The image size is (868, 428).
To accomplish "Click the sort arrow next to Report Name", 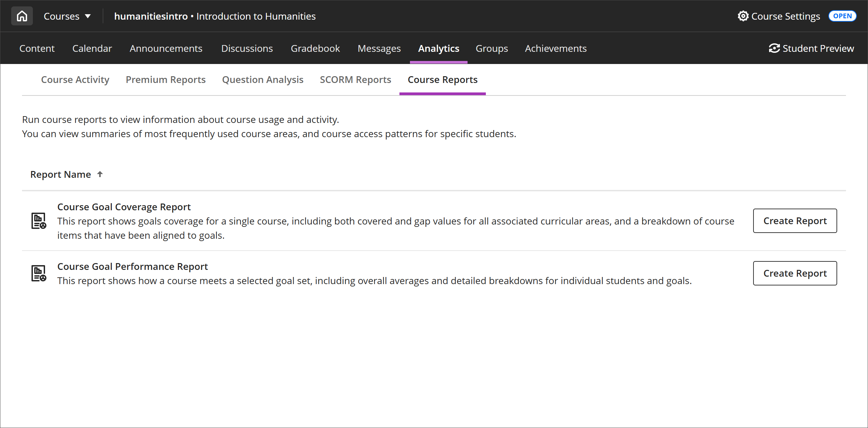I will (100, 174).
